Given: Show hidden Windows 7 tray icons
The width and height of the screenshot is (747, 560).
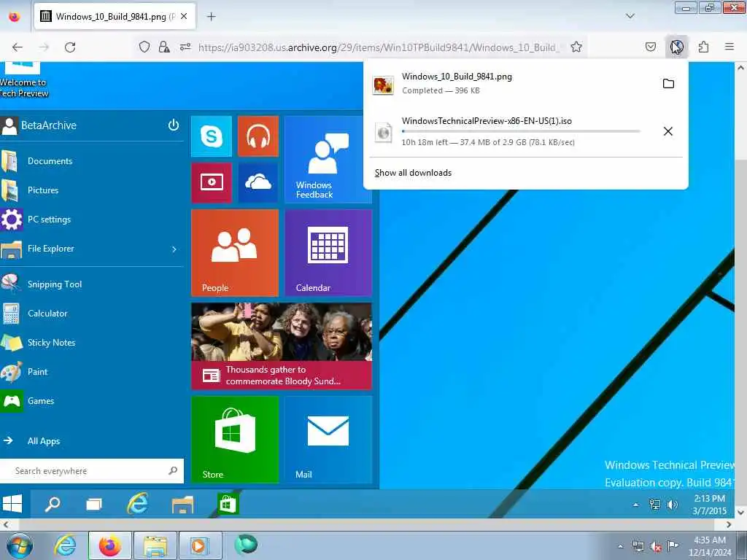Looking at the screenshot, I should click(620, 546).
